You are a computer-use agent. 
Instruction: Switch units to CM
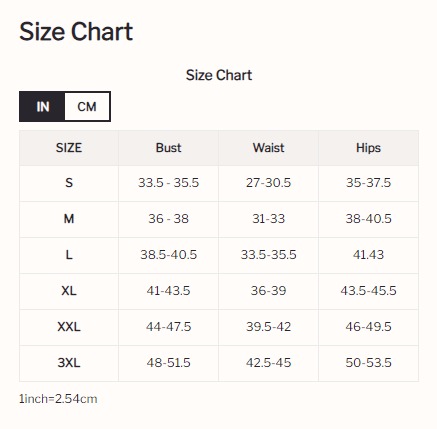87,107
